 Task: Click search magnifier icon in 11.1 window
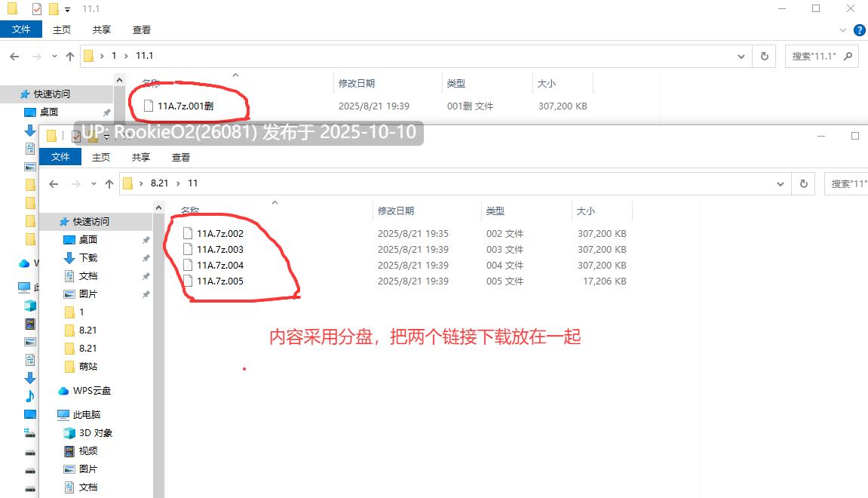[848, 56]
